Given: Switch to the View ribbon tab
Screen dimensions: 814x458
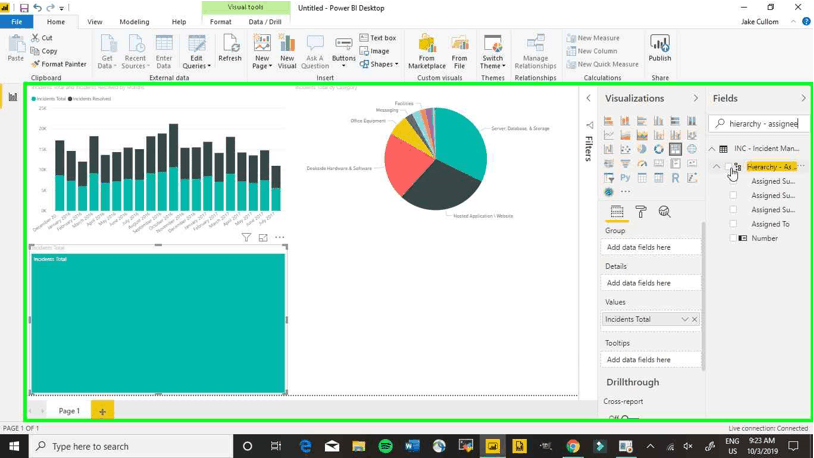Looking at the screenshot, I should point(94,22).
